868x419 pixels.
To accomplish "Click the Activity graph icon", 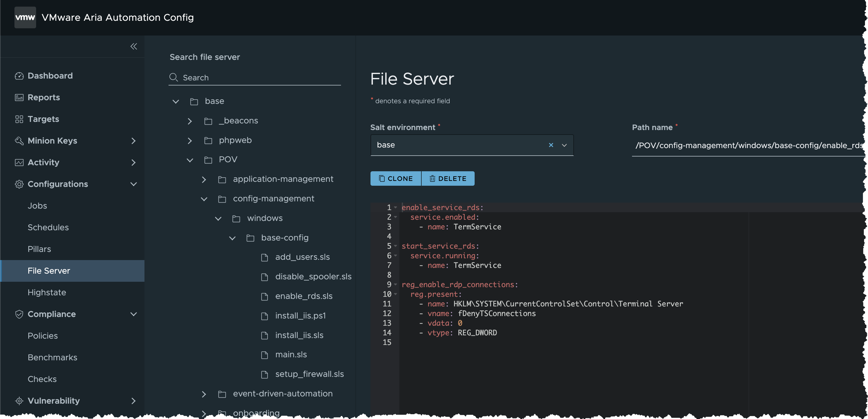I will [19, 163].
